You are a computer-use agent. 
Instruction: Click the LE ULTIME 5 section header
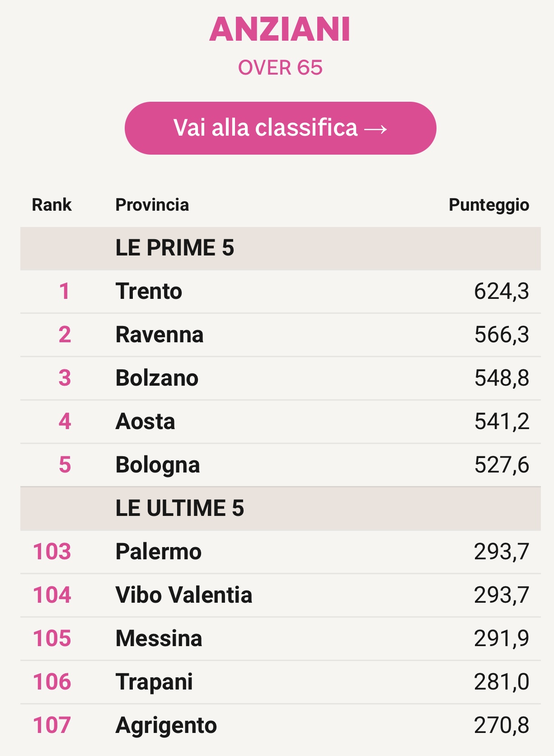(x=179, y=508)
